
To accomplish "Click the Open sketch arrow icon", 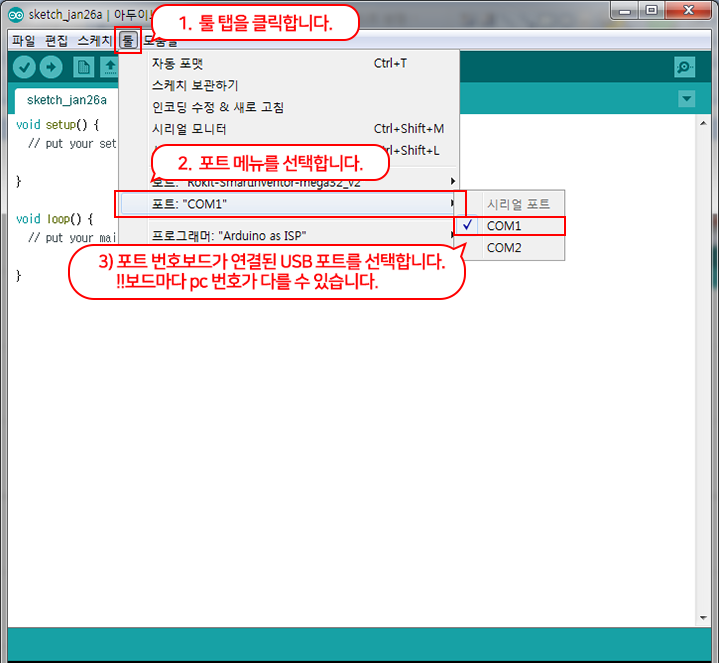I will click(109, 67).
